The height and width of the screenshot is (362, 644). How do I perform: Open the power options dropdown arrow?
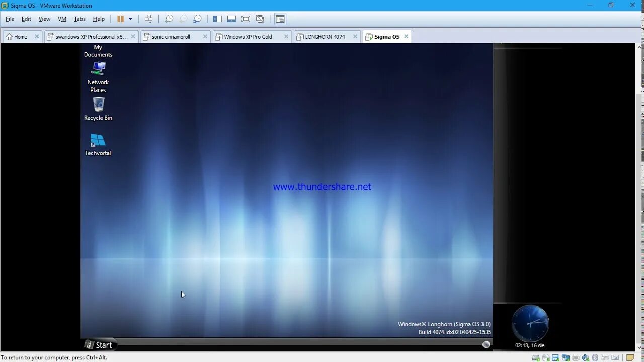130,19
